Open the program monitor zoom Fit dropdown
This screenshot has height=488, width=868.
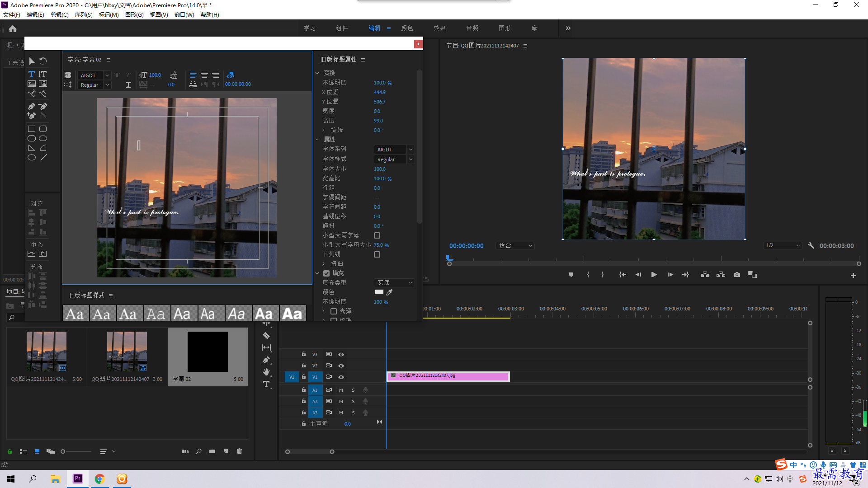click(515, 246)
